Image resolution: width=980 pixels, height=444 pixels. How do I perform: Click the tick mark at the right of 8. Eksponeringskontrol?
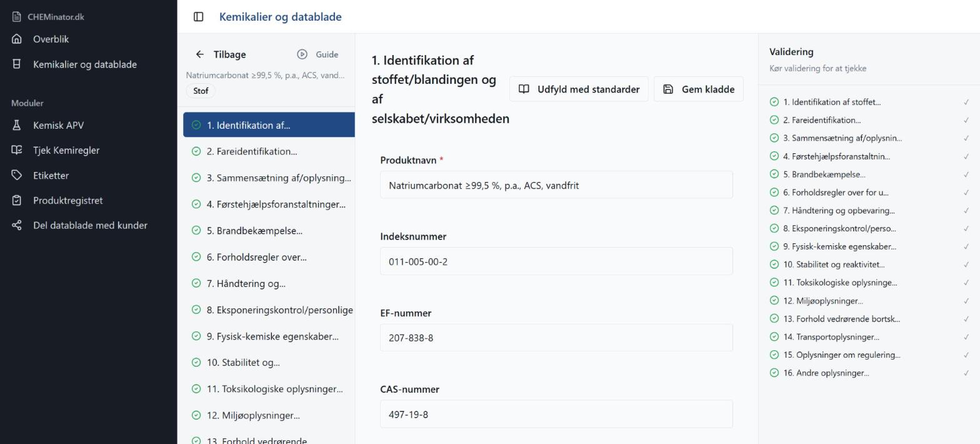click(x=966, y=228)
